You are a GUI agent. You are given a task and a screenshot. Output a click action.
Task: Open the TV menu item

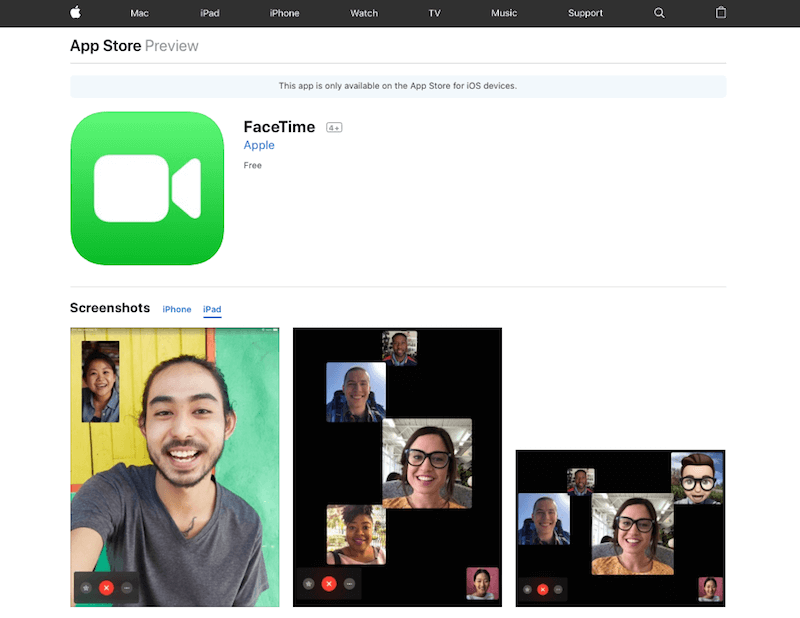[x=434, y=13]
